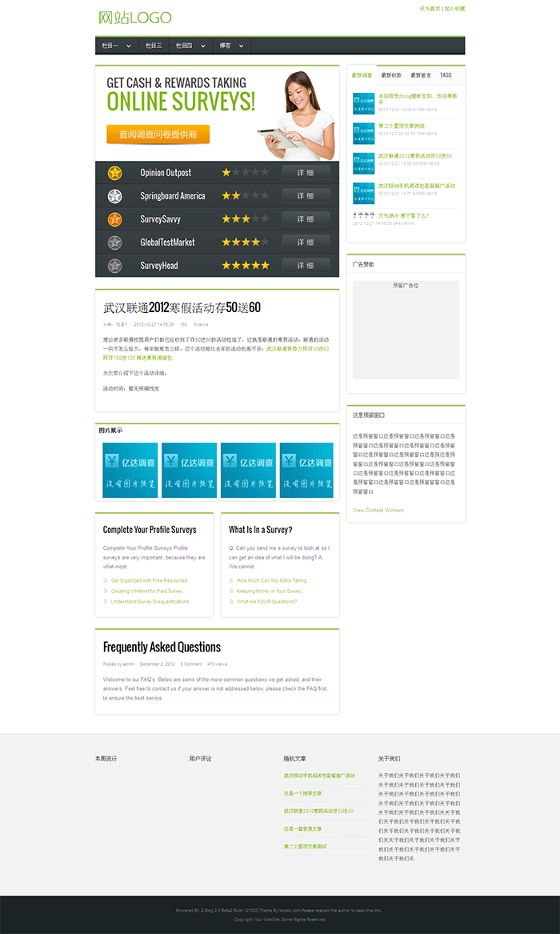Open the 栏目三 navigation menu item
The width and height of the screenshot is (560, 934).
tap(154, 46)
